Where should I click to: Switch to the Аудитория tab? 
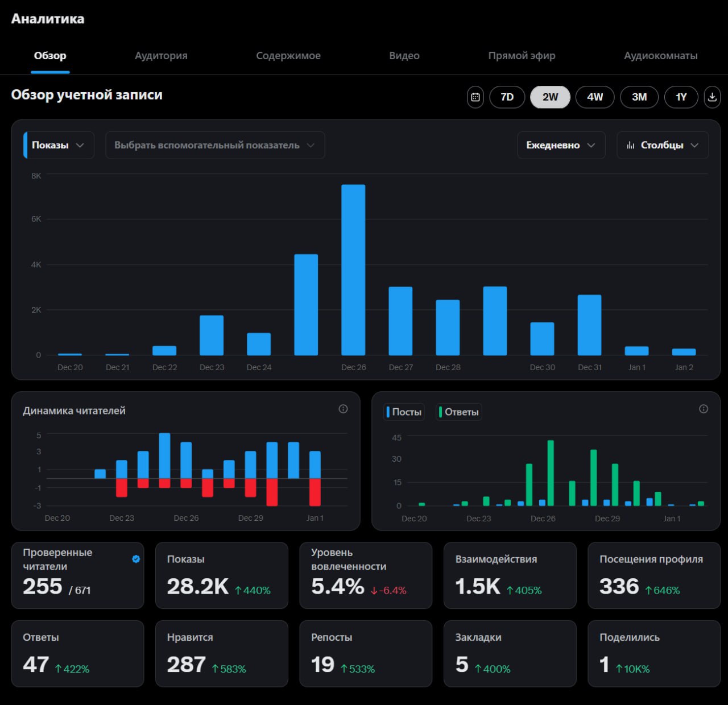pyautogui.click(x=161, y=56)
